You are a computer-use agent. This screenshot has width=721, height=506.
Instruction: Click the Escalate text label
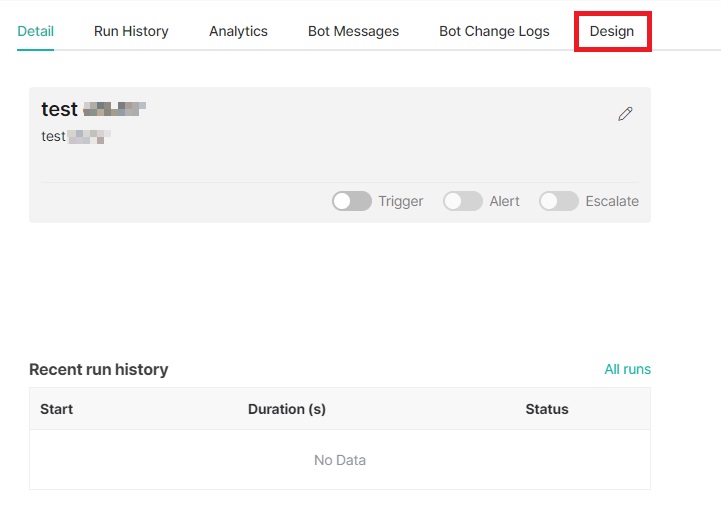pyautogui.click(x=611, y=201)
